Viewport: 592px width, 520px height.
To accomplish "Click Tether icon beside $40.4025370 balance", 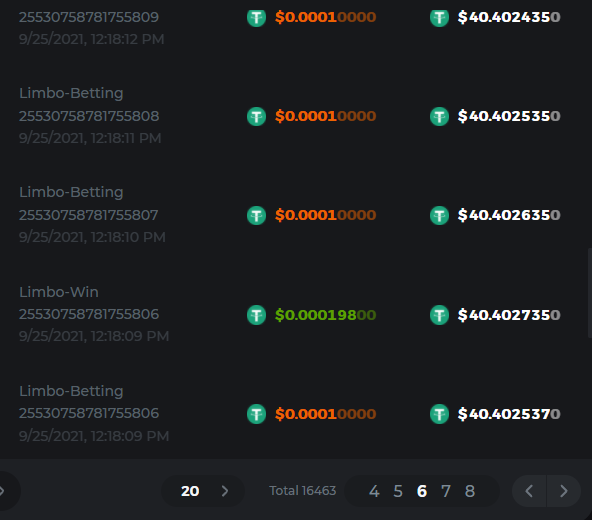I will click(x=439, y=414).
